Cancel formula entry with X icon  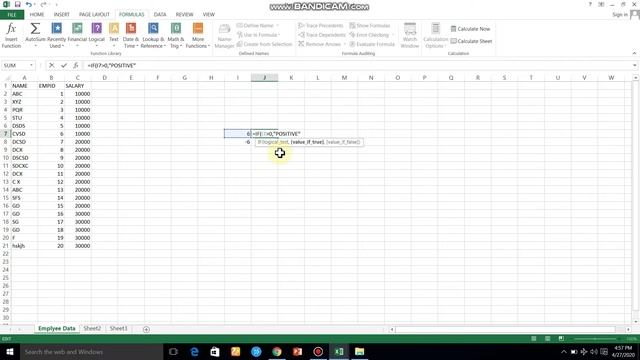[x=51, y=65]
